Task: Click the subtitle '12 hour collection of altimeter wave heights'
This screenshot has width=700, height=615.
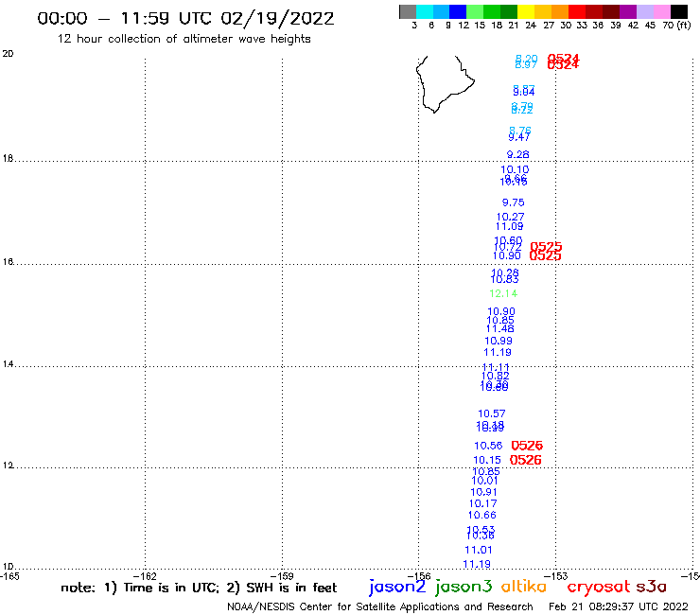Action: [x=184, y=39]
